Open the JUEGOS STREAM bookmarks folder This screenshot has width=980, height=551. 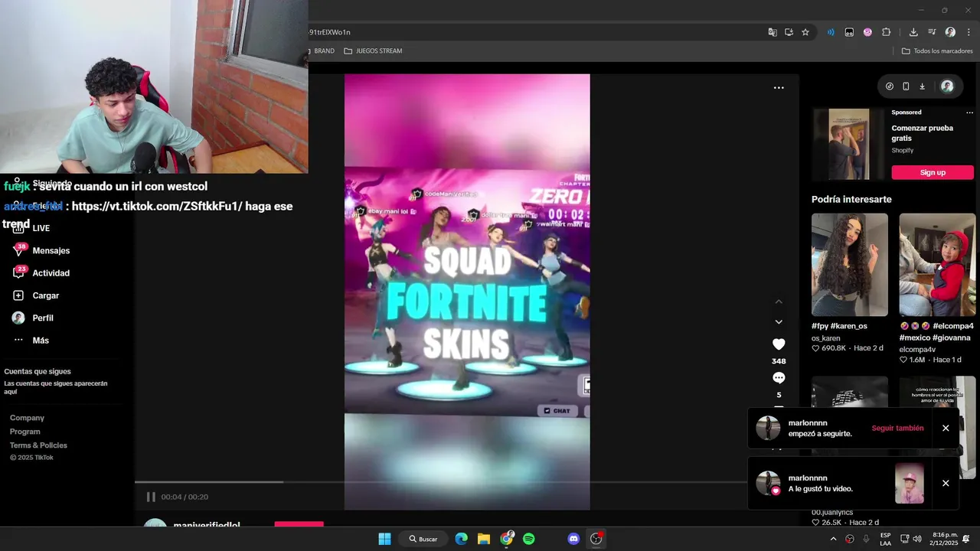point(373,51)
